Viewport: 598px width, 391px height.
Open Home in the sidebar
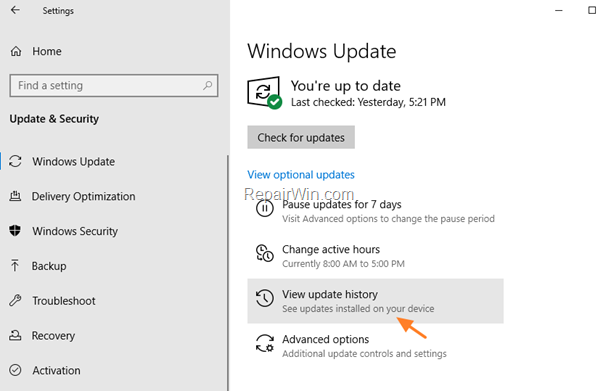pos(47,51)
